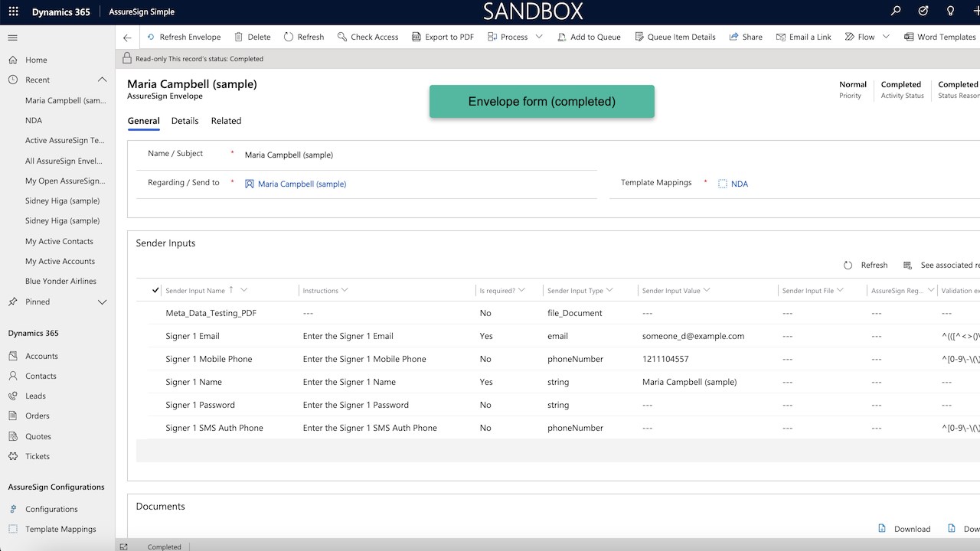The height and width of the screenshot is (551, 980).
Task: Open recent item NDA
Action: pyautogui.click(x=34, y=120)
